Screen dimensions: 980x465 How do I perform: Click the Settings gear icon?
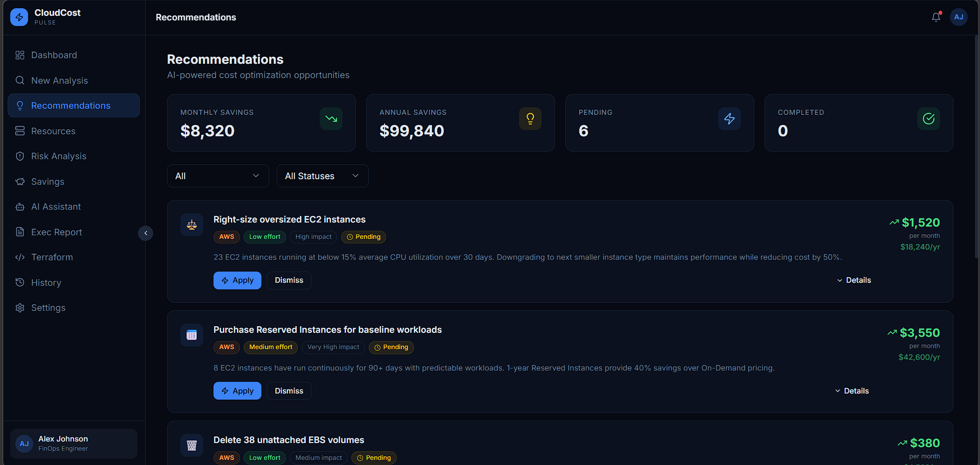click(x=20, y=308)
